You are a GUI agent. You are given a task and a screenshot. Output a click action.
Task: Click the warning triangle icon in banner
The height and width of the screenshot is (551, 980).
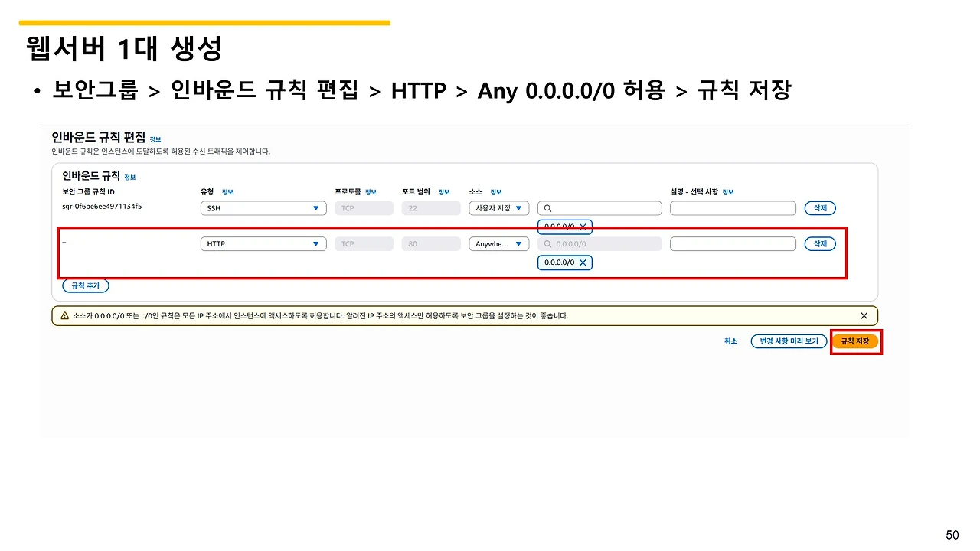(x=64, y=315)
